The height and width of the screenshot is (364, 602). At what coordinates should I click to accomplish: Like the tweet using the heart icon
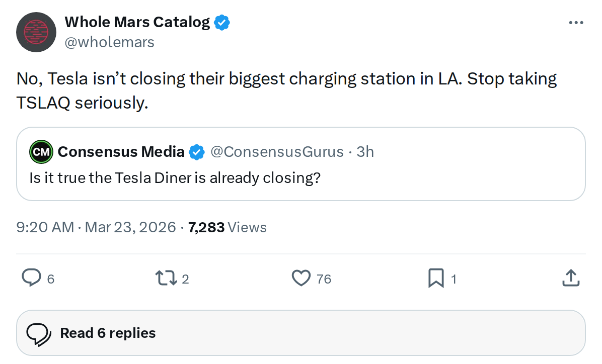(x=300, y=278)
